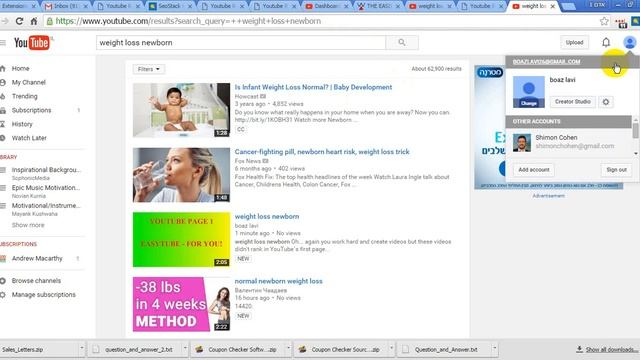Image resolution: width=640 pixels, height=360 pixels.
Task: Click the green YOUTUBE PAGE 1 thumbnail
Action: click(181, 240)
